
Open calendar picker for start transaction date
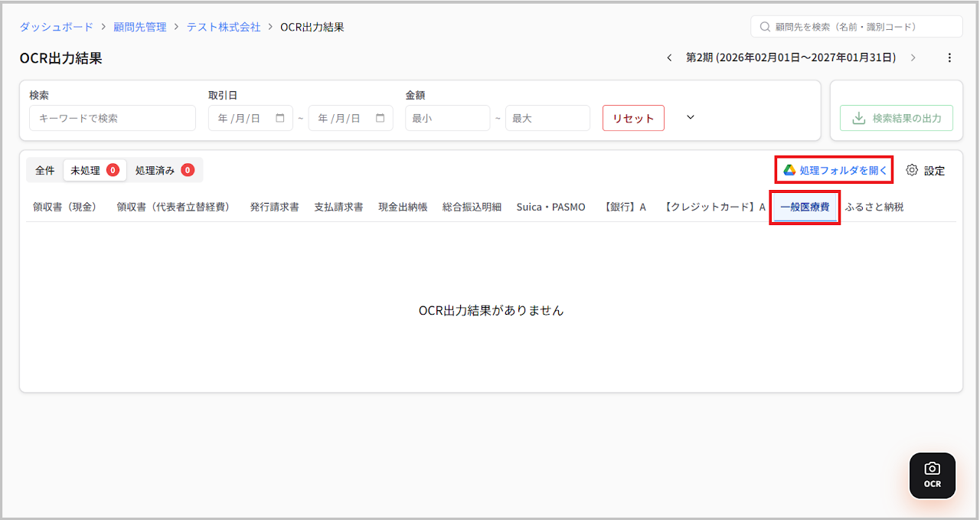coord(279,118)
